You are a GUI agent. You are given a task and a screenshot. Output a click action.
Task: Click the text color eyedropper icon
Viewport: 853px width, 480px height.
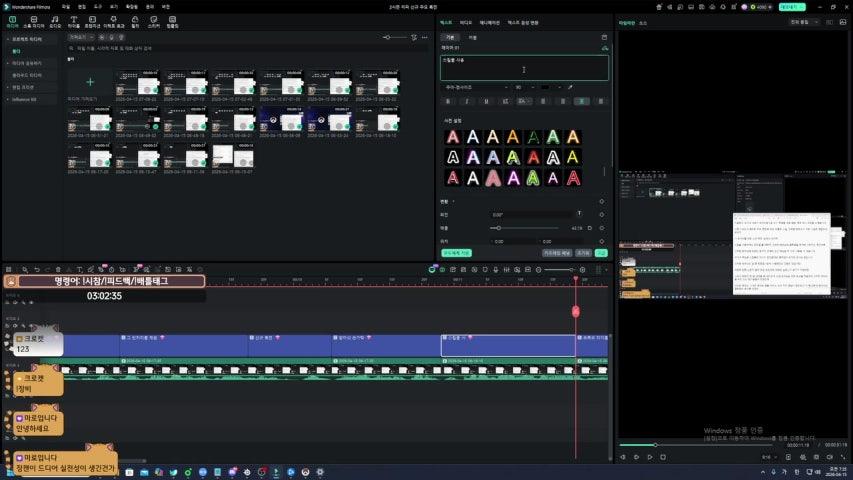(570, 87)
